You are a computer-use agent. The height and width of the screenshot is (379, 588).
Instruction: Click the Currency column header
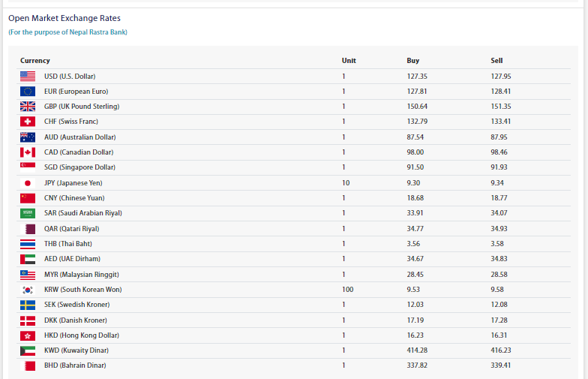pyautogui.click(x=35, y=60)
